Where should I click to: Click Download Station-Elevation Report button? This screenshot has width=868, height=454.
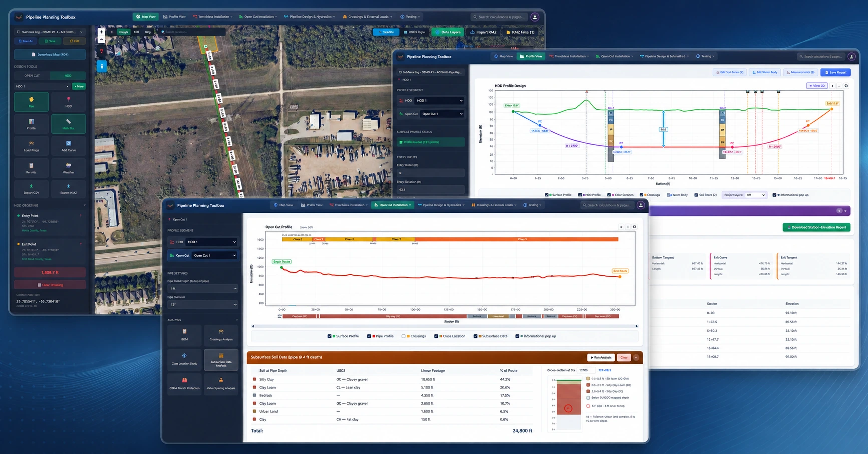point(816,227)
